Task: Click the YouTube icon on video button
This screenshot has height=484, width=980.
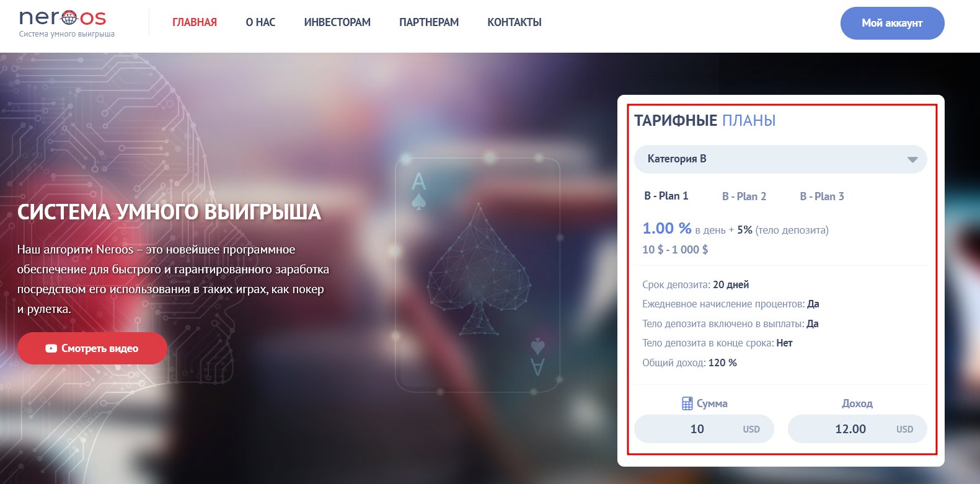Action: [x=51, y=348]
